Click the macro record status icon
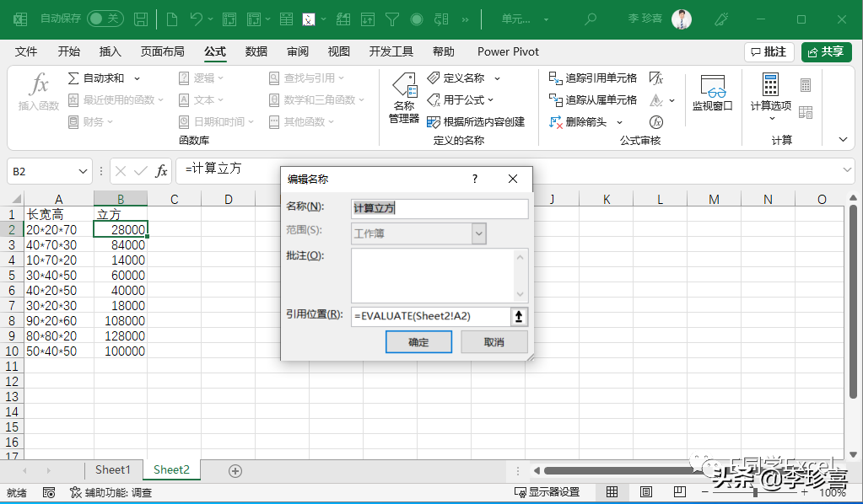This screenshot has height=504, width=863. [x=48, y=492]
